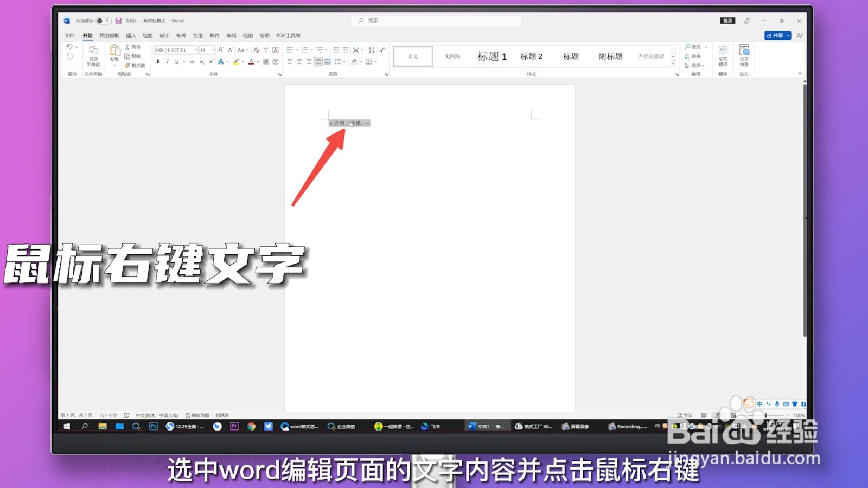
Task: Click the superscript x² icon
Action: [211, 62]
